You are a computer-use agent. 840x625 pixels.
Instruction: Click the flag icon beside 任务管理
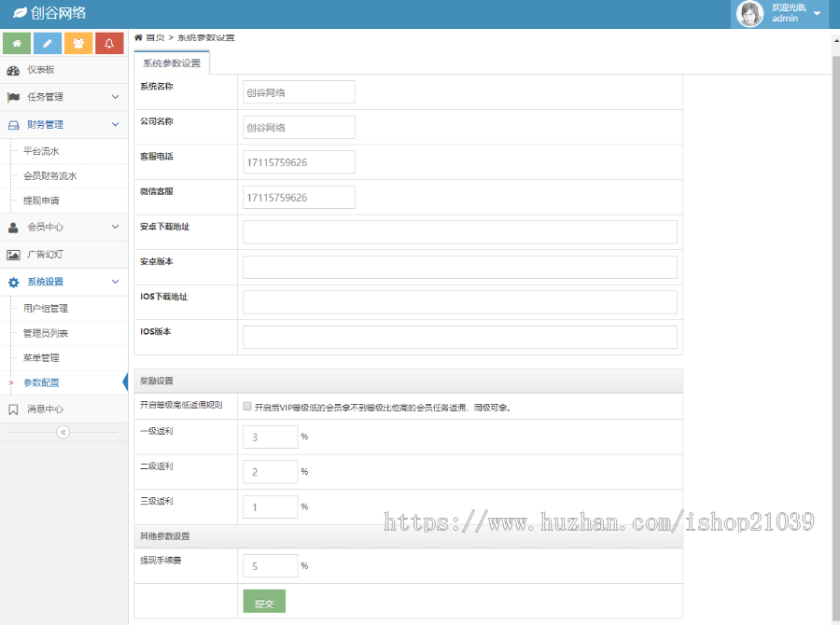point(13,97)
